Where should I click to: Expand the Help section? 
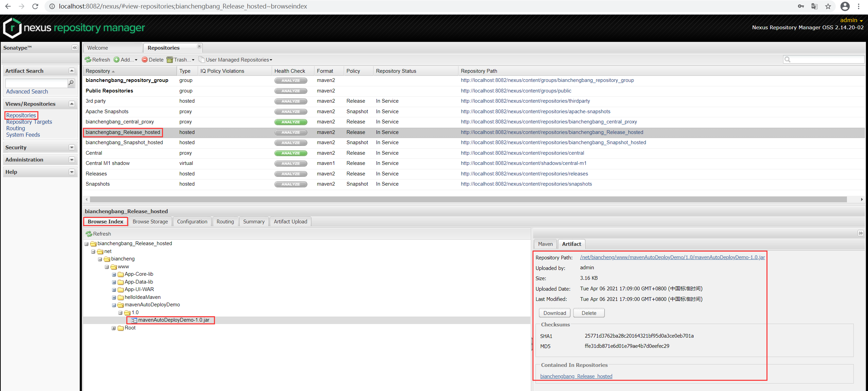pyautogui.click(x=72, y=172)
